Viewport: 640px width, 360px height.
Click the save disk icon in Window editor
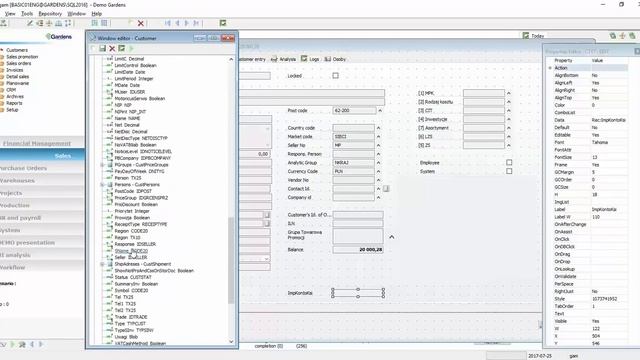pyautogui.click(x=102, y=49)
